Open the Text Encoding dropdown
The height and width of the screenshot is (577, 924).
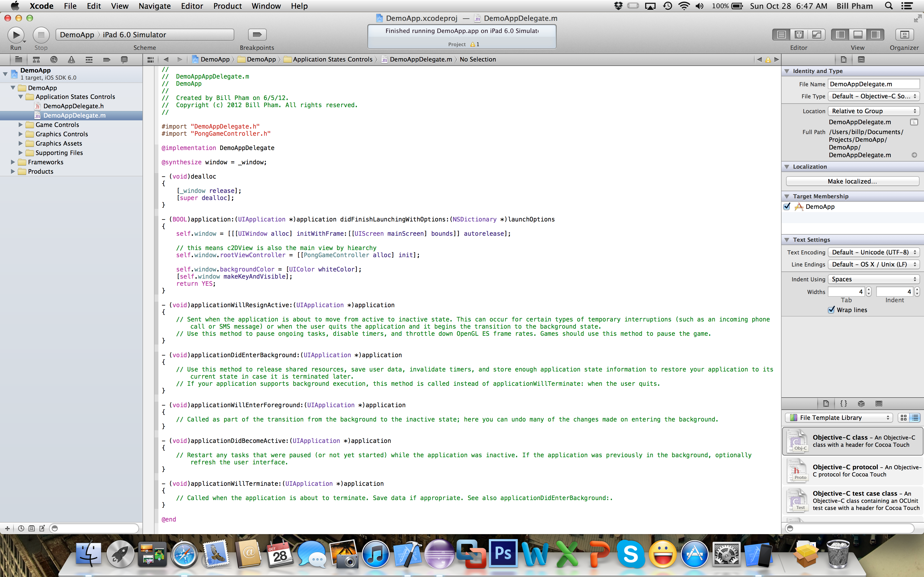tap(873, 252)
